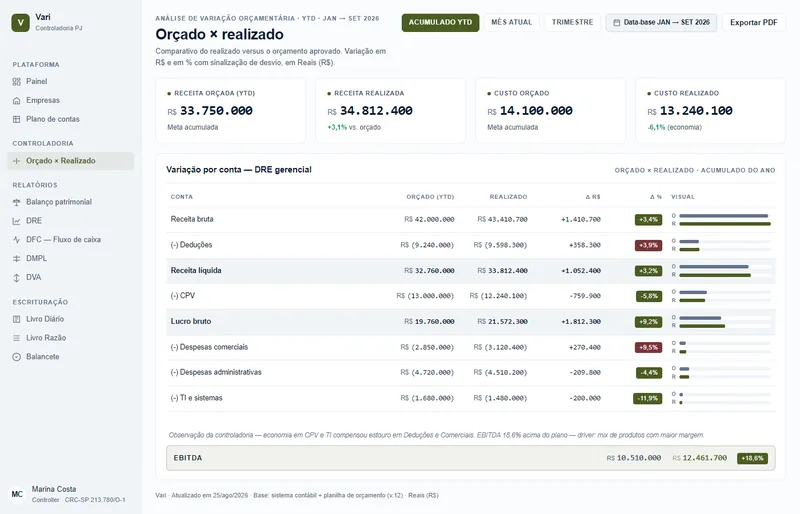This screenshot has width=800, height=514.
Task: Click the Variação por conta — DRE gerencial heading
Action: [x=239, y=170]
